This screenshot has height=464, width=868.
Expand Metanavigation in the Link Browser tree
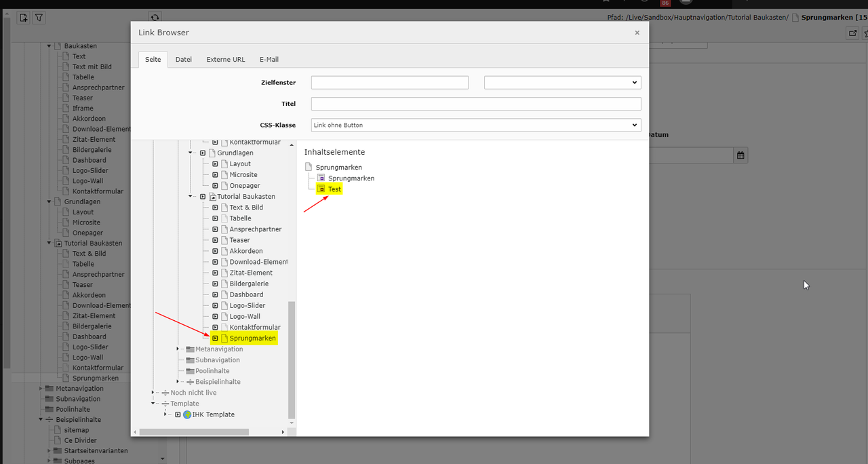(178, 349)
